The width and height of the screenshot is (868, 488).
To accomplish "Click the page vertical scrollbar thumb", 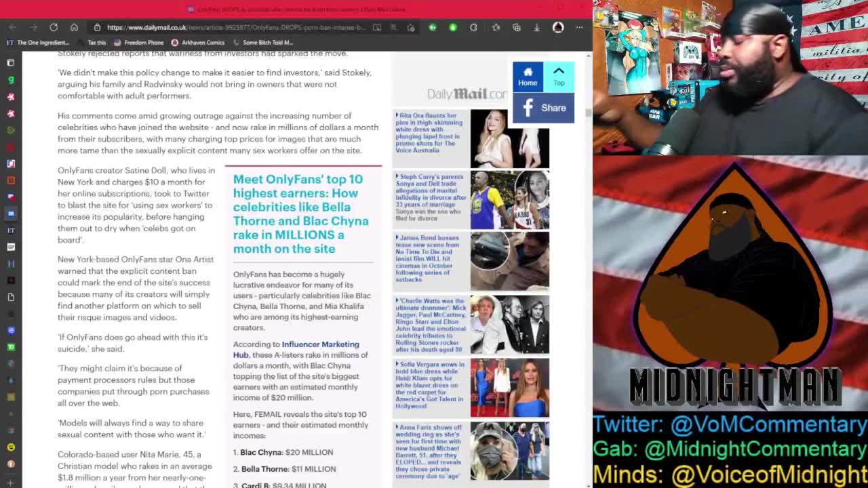I will (589, 112).
